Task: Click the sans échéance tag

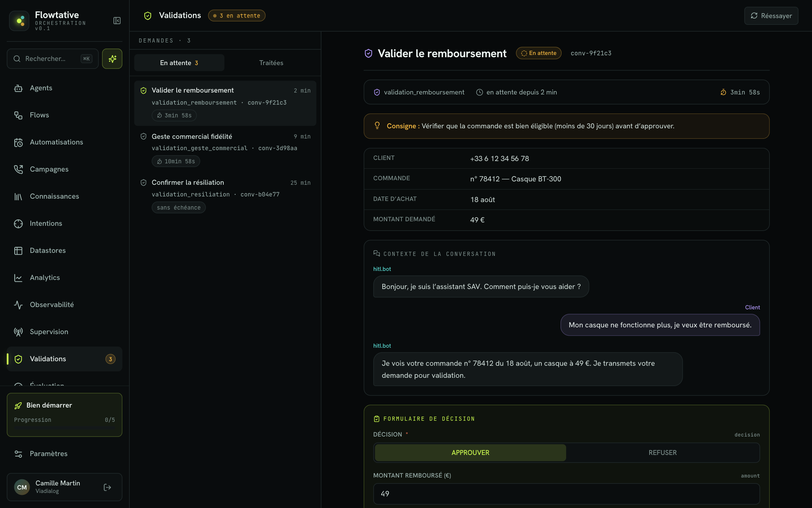Action: point(179,208)
